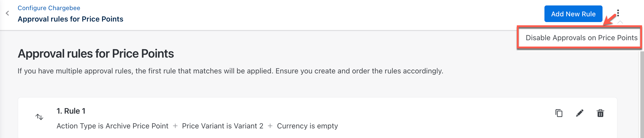Click the Price Variant is Variant 2 condition
Screen dimensions: 644x138
pyautogui.click(x=222, y=126)
